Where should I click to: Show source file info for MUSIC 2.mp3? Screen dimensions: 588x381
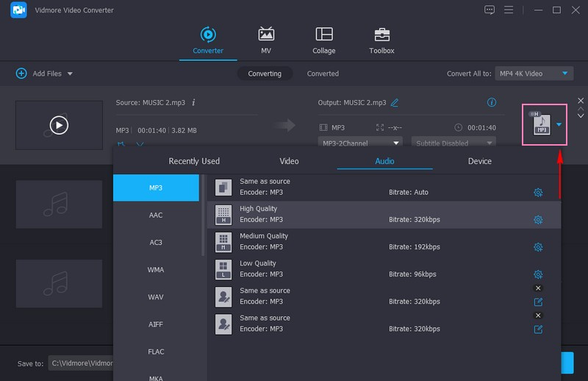tap(193, 103)
